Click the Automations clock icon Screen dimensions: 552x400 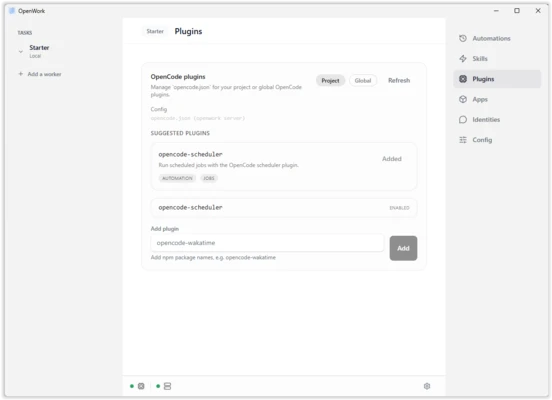tap(463, 38)
